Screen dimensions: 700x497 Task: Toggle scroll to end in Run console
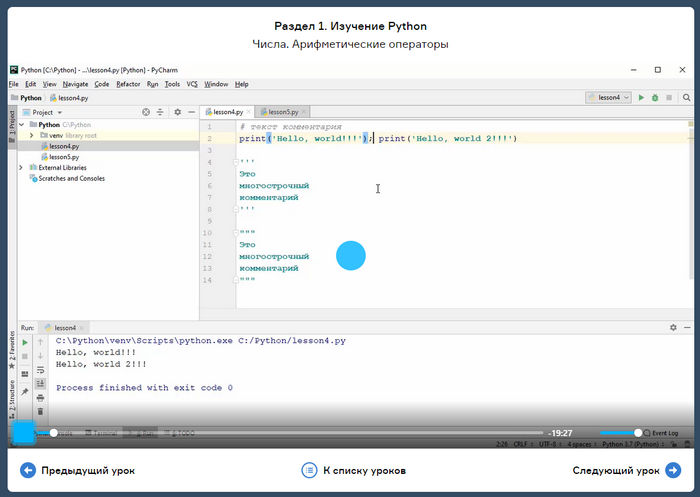coord(40,383)
